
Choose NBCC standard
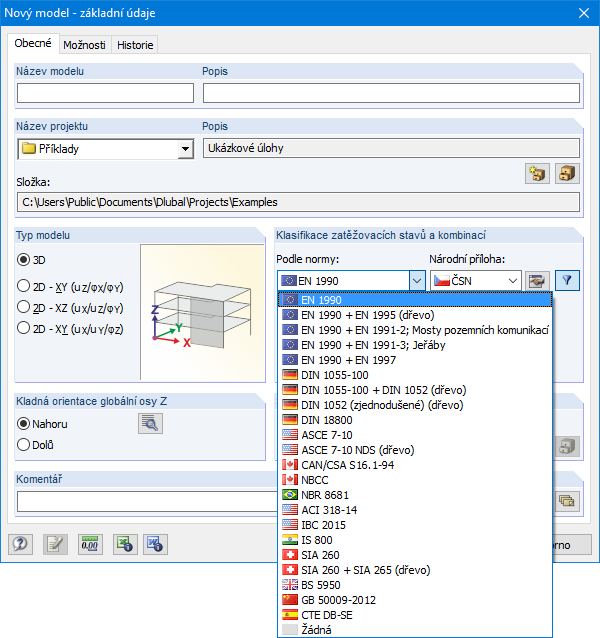pyautogui.click(x=415, y=480)
